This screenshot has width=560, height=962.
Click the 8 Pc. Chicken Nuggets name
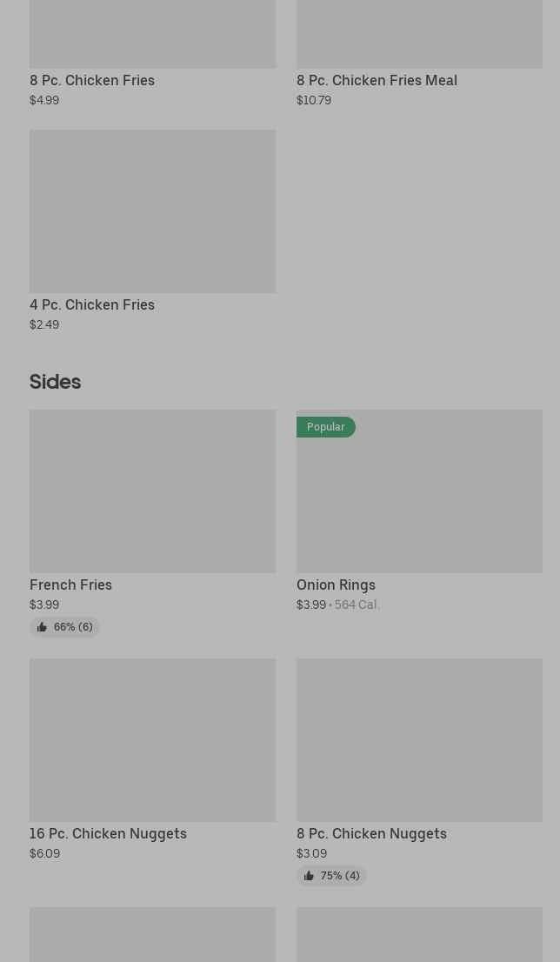(371, 833)
